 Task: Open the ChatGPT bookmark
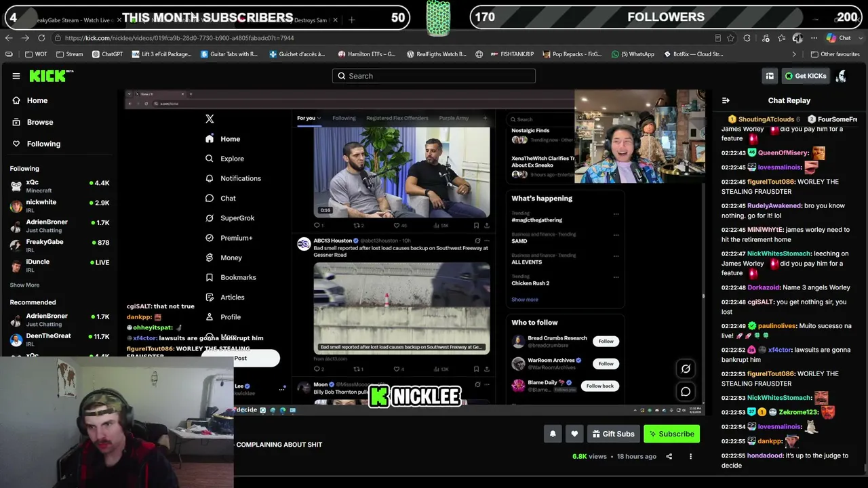click(x=107, y=54)
